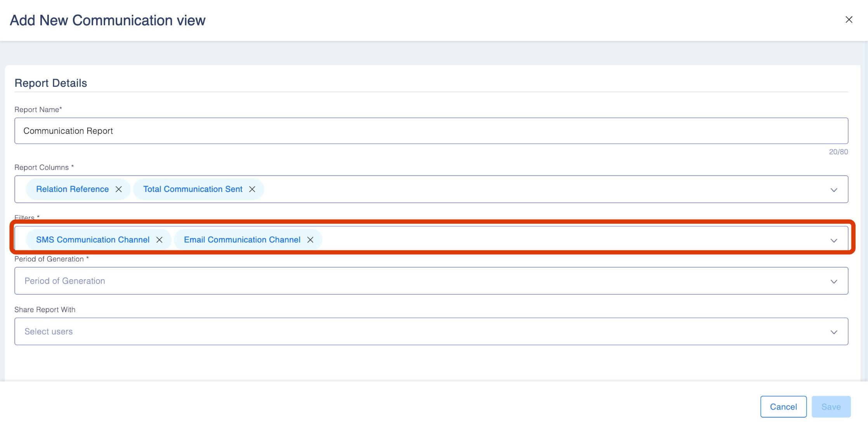Remove the Relation Reference column chip
The height and width of the screenshot is (432, 868).
point(119,189)
